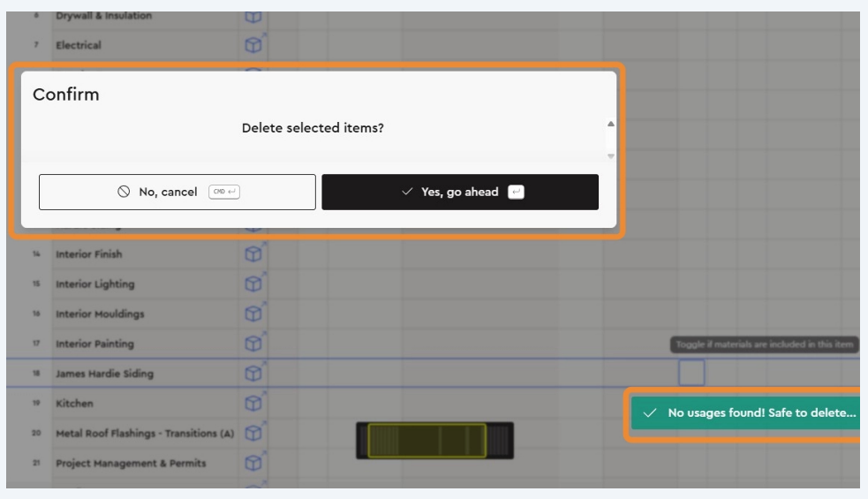Open the Kitchen row cube icon
The width and height of the screenshot is (868, 499).
[253, 404]
